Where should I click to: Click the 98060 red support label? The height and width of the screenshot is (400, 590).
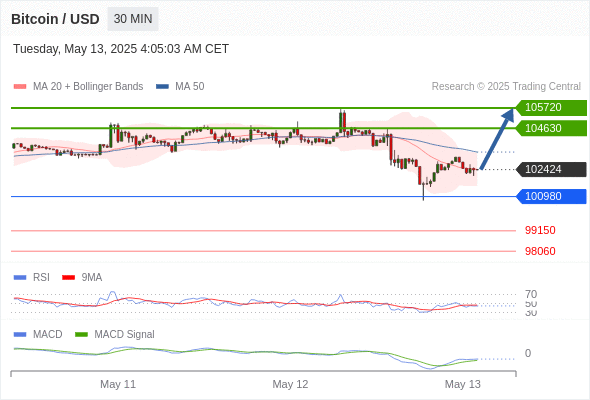[x=540, y=251]
